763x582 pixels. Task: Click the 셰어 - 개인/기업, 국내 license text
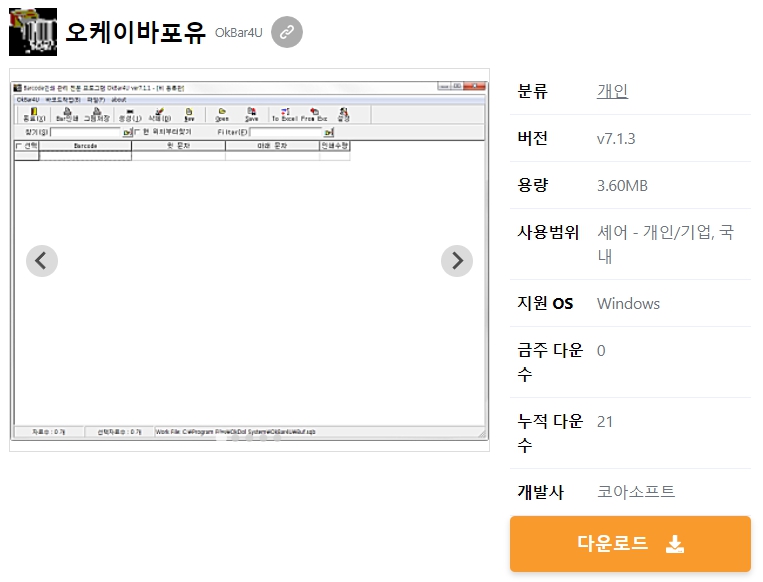coord(665,244)
